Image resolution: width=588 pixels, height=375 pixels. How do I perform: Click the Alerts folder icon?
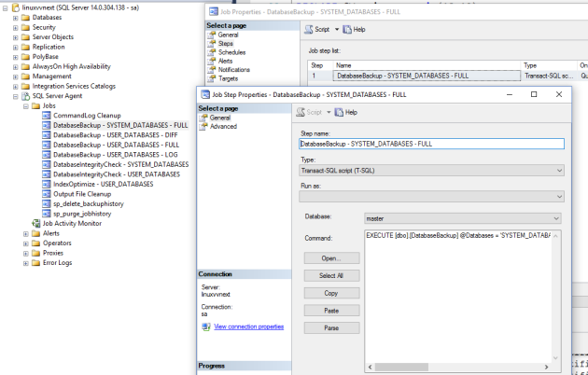[36, 233]
